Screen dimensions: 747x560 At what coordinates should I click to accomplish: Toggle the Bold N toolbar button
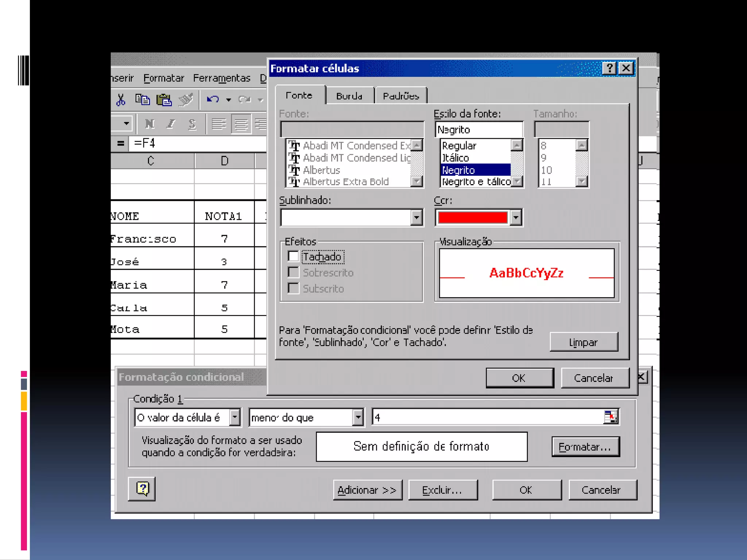click(x=150, y=124)
